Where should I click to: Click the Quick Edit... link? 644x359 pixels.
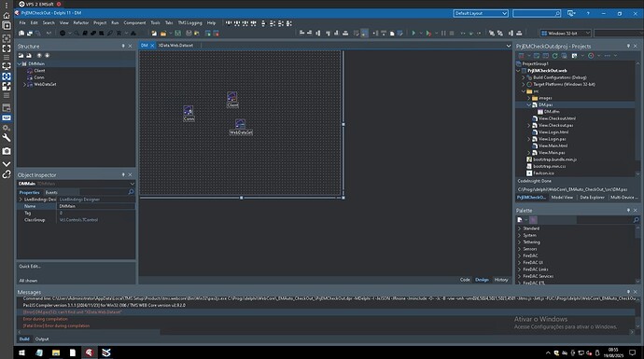(30, 267)
